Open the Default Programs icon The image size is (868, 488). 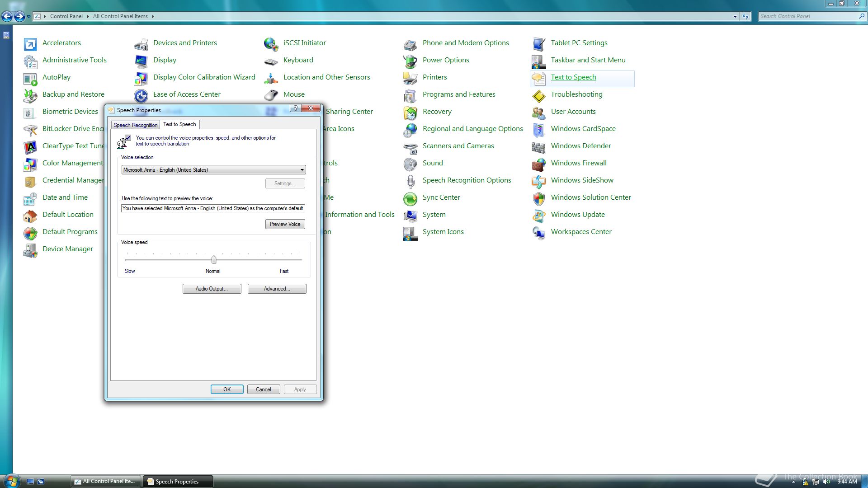click(x=30, y=233)
